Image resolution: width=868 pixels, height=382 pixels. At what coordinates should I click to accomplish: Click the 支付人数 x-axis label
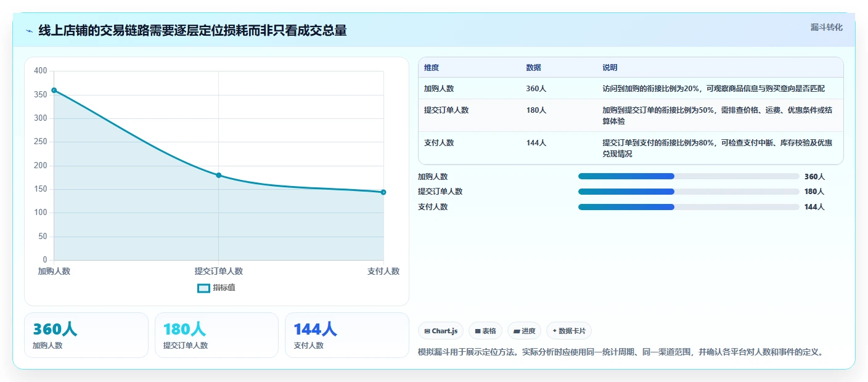pyautogui.click(x=383, y=271)
